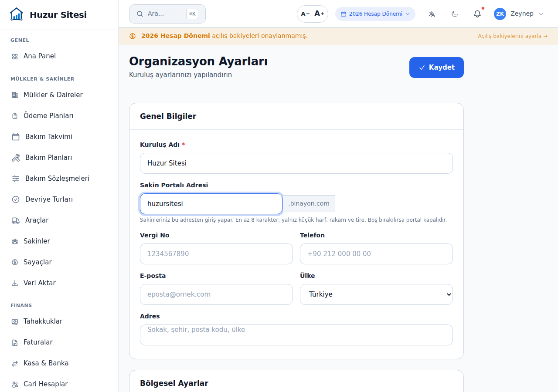558x392 pixels.
Task: Click the ⌘K shortcut badge
Action: [x=192, y=14]
